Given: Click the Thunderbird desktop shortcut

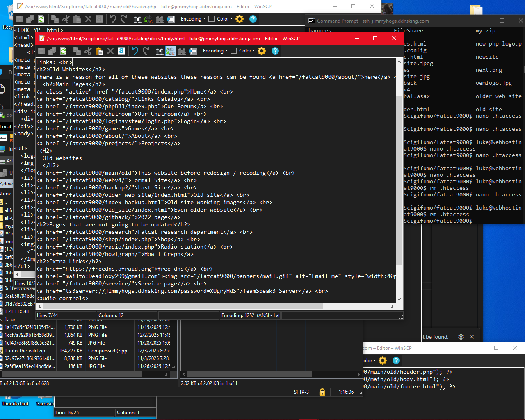Looking at the screenshot, I should pos(15,400).
